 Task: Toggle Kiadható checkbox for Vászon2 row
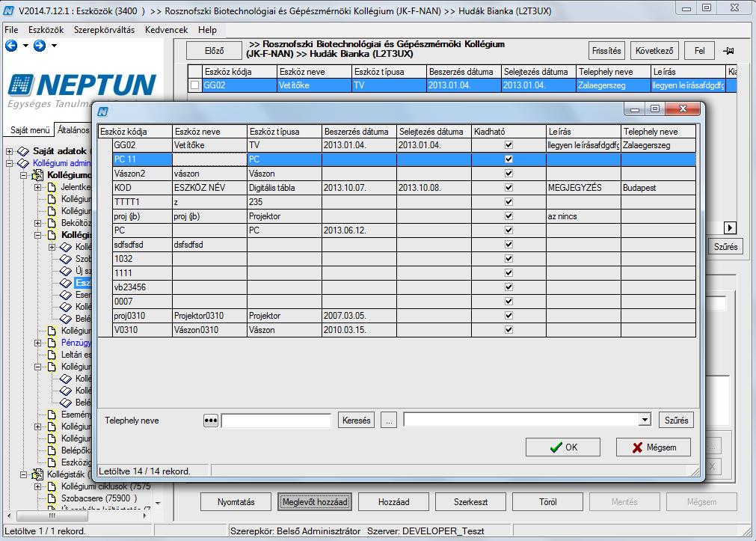[508, 174]
